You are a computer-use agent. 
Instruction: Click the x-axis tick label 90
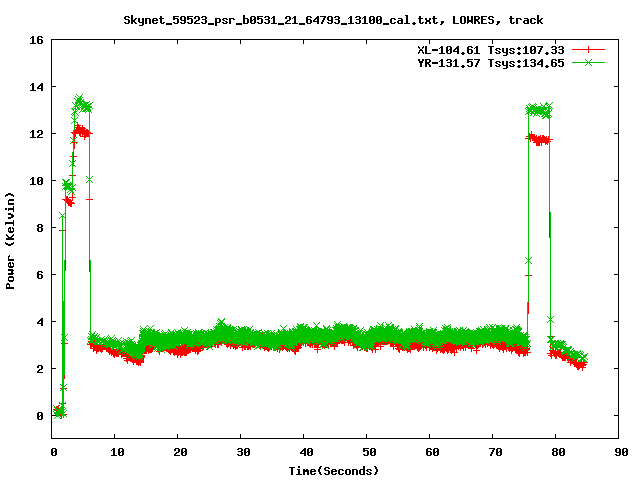(621, 452)
